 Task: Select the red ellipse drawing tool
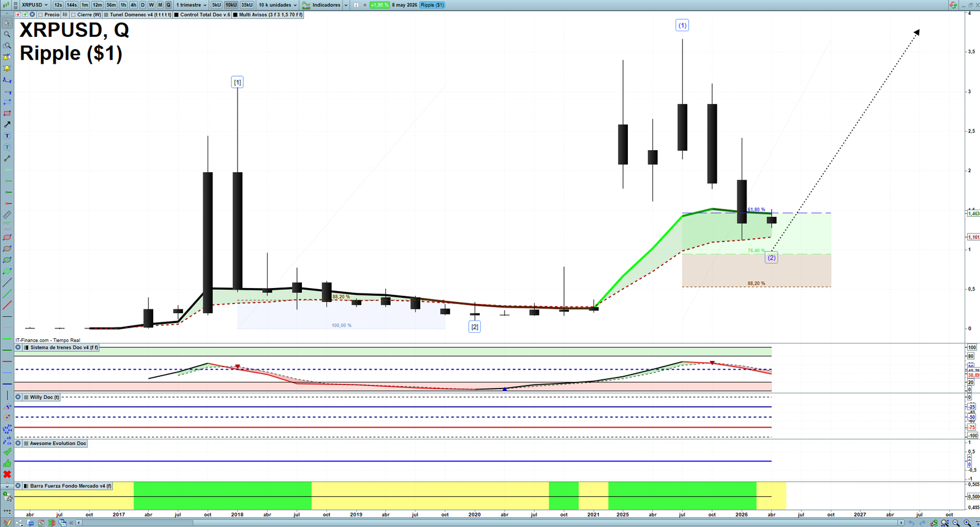pos(7,238)
